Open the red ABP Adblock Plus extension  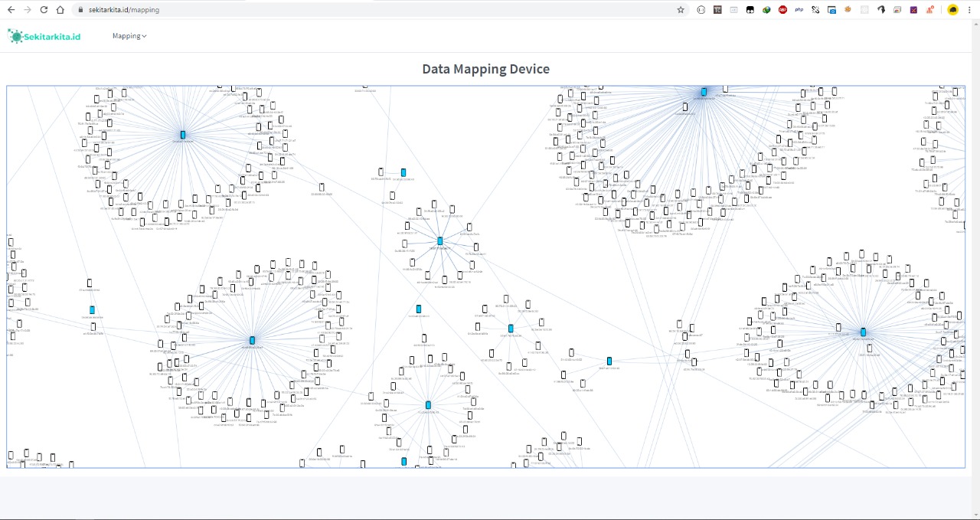(783, 10)
